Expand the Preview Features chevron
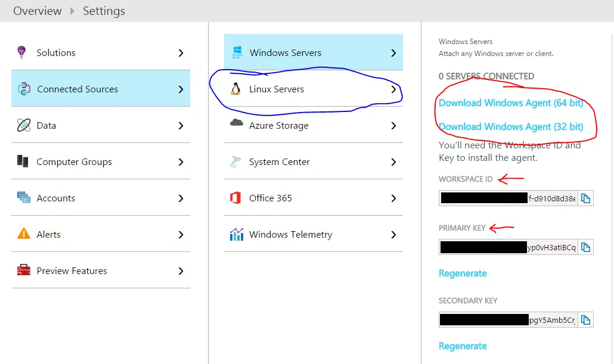Viewport: 614px width, 364px height. [x=181, y=271]
